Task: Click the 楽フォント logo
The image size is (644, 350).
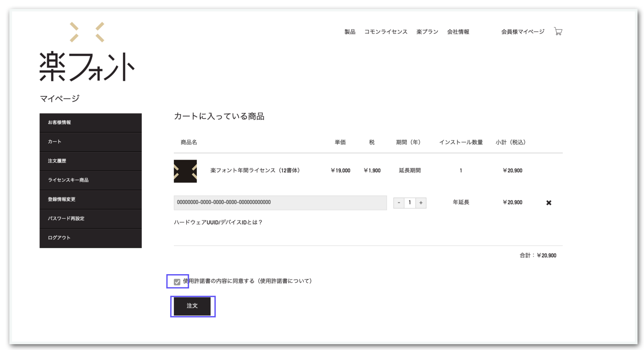Action: point(87,52)
